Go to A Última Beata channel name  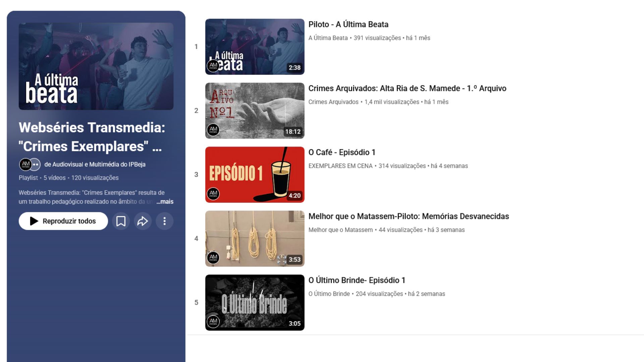328,38
